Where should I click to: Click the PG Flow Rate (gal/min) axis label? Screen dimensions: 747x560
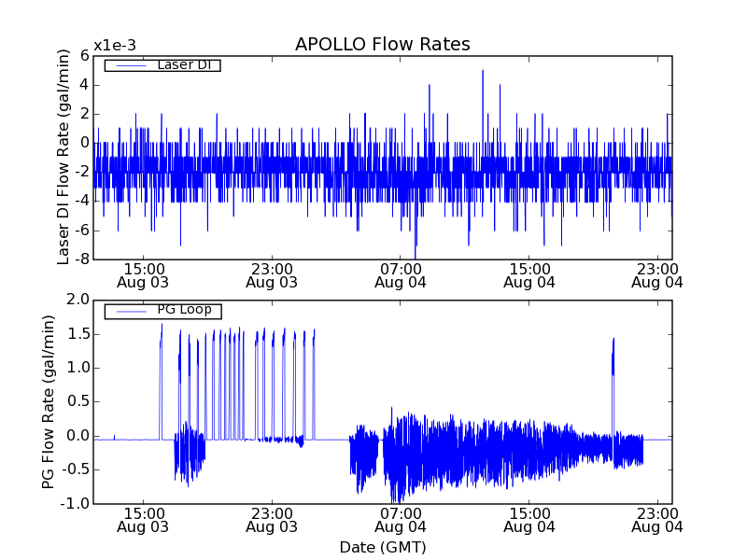(x=49, y=401)
